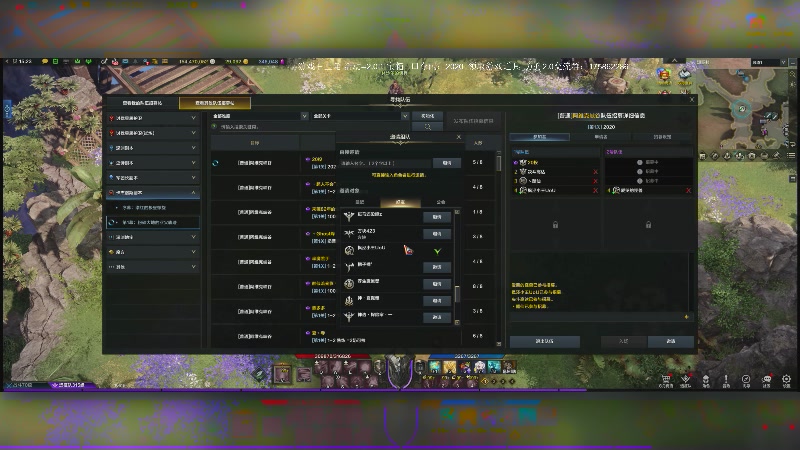
Task: Expand the gold-coin category in the sidebar
Action: (153, 252)
